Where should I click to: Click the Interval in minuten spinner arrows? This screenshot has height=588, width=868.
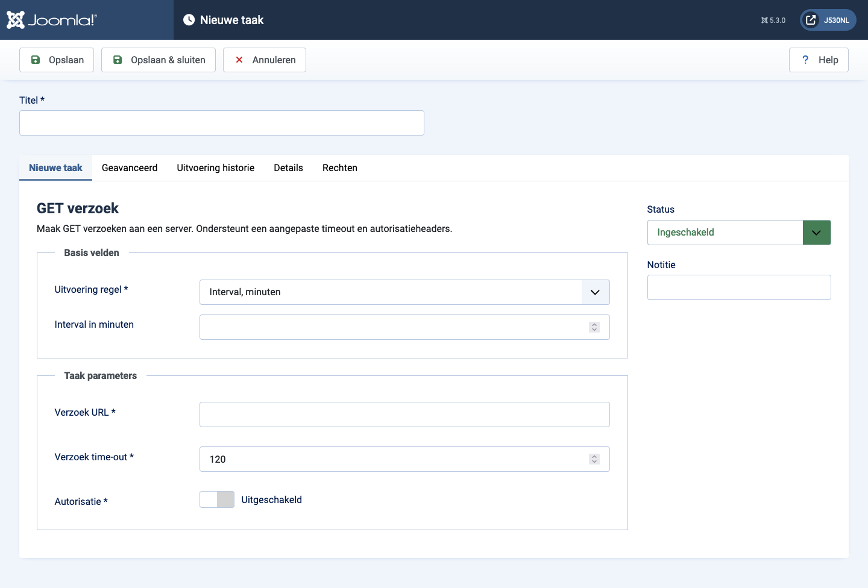(x=594, y=327)
